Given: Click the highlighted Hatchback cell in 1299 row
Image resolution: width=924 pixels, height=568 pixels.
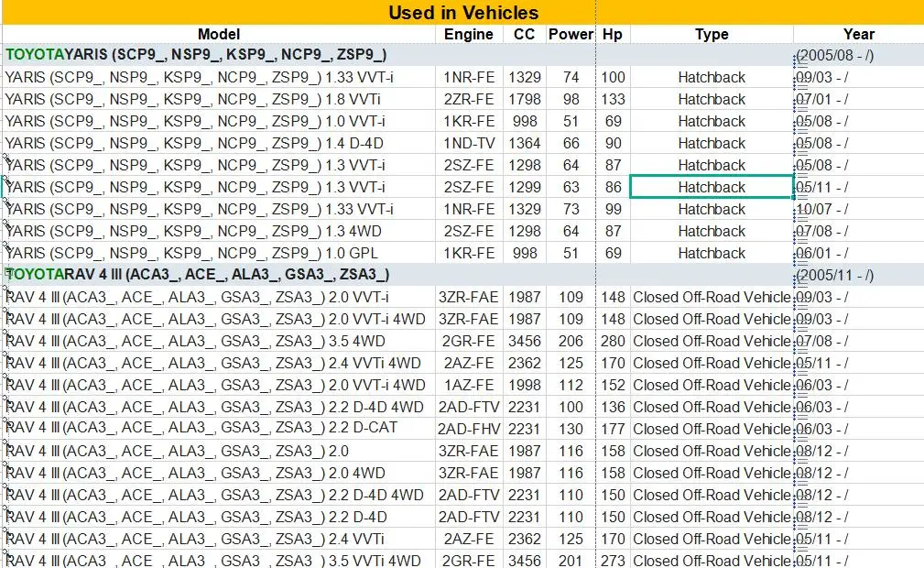Looking at the screenshot, I should click(x=712, y=187).
